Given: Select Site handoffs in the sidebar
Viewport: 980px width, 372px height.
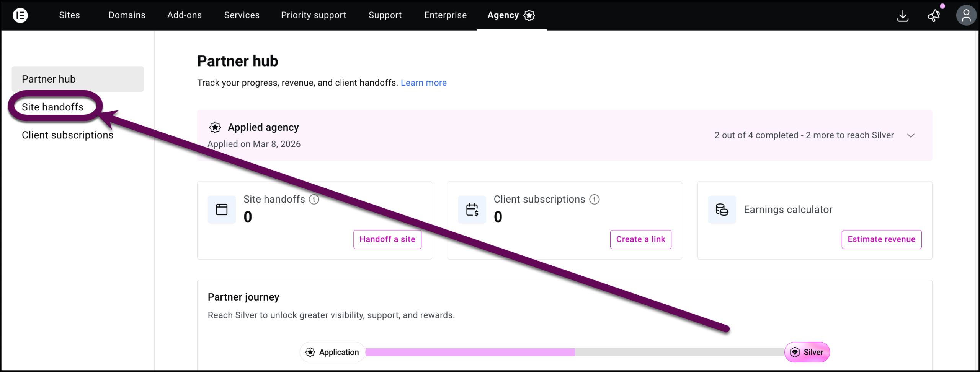Looking at the screenshot, I should tap(53, 107).
